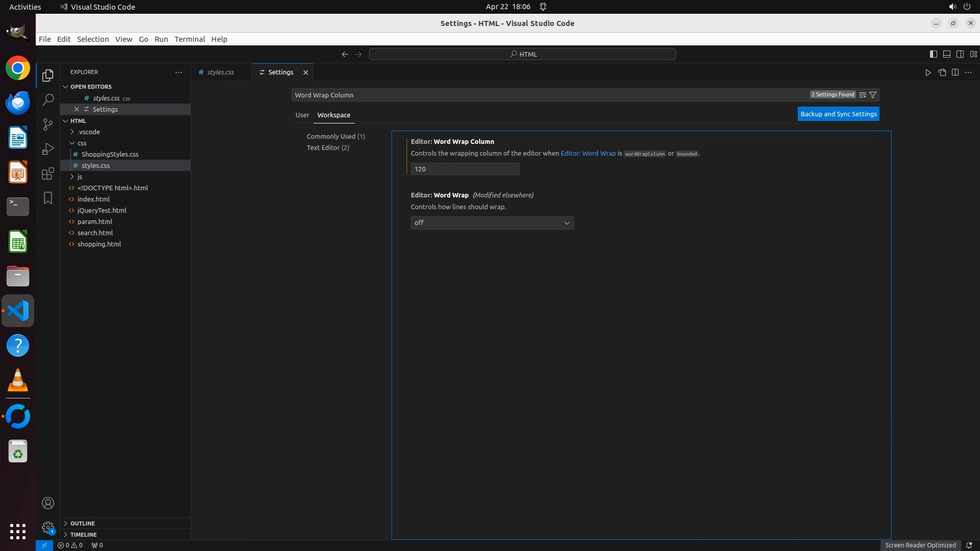Open the Run and Debug view
This screenshot has height=551, width=980.
[48, 149]
